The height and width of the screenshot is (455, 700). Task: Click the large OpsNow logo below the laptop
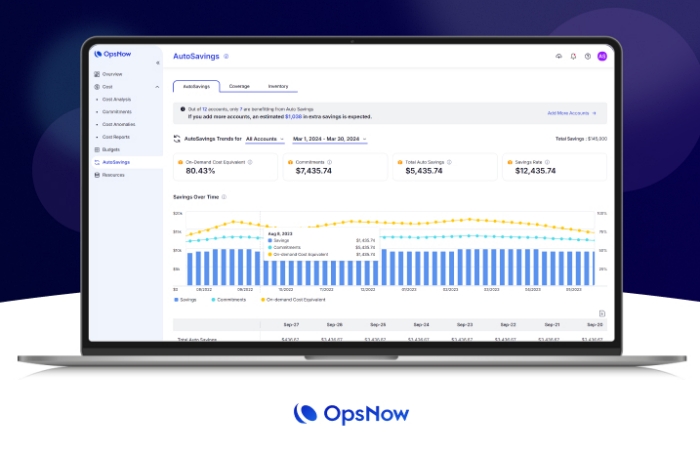click(351, 414)
